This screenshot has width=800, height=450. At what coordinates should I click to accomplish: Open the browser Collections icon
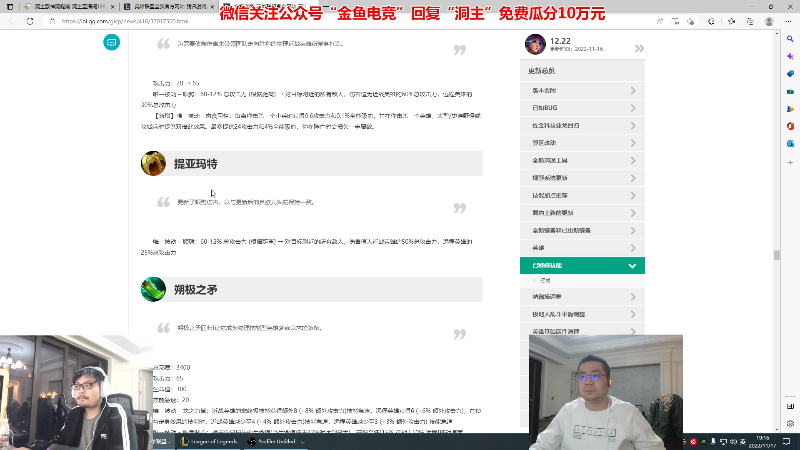(750, 21)
